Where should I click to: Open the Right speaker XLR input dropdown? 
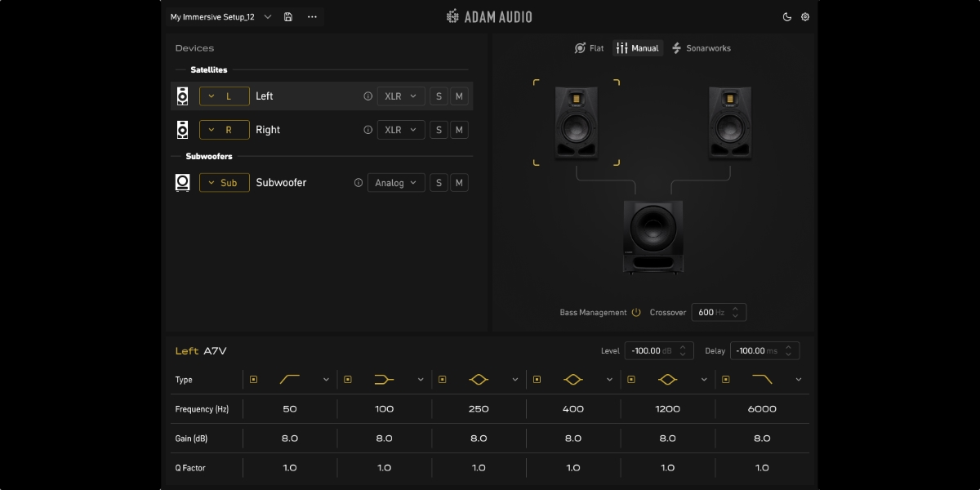point(401,130)
